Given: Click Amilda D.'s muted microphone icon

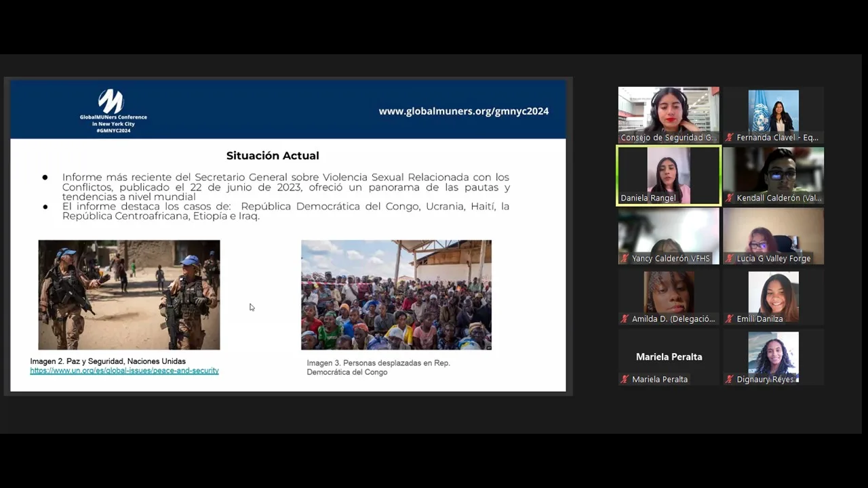Looking at the screenshot, I should pos(625,319).
